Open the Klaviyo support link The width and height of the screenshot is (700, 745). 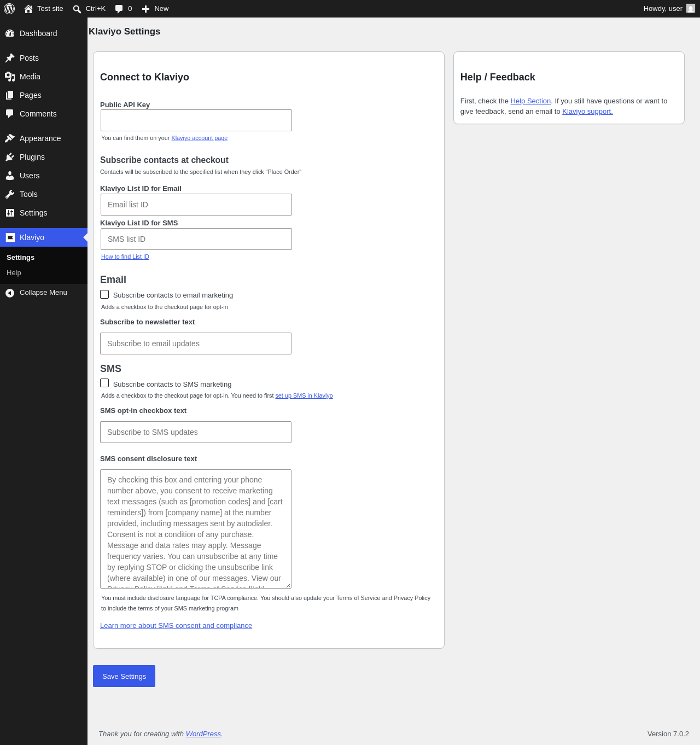point(587,112)
